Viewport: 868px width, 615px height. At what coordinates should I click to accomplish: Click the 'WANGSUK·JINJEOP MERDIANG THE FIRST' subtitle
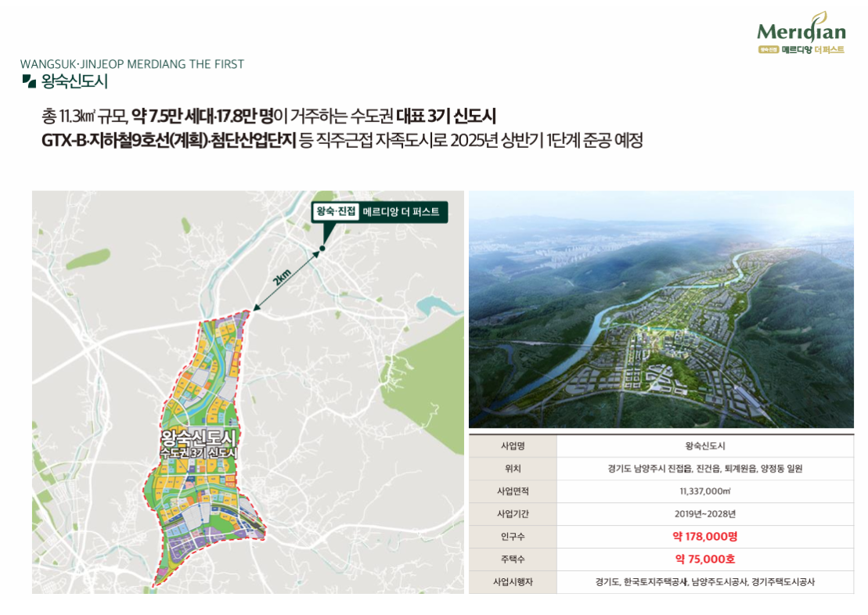(132, 64)
